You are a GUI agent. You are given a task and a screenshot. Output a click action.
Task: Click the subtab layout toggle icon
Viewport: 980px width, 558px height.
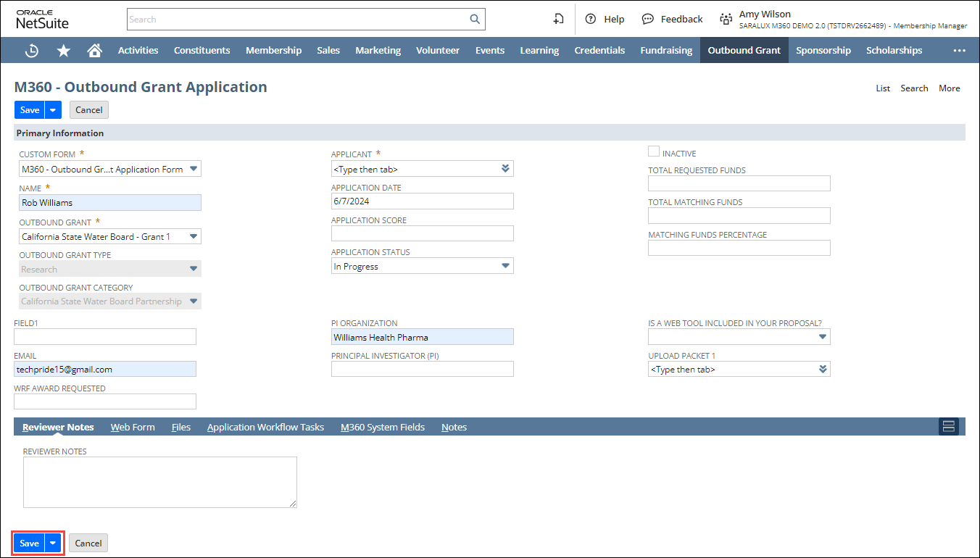click(948, 426)
